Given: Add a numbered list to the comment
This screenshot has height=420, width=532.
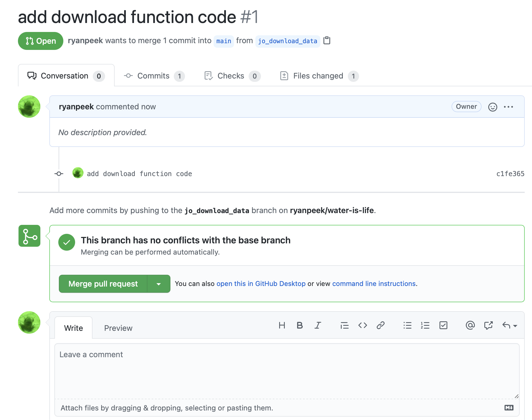Looking at the screenshot, I should [x=425, y=325].
